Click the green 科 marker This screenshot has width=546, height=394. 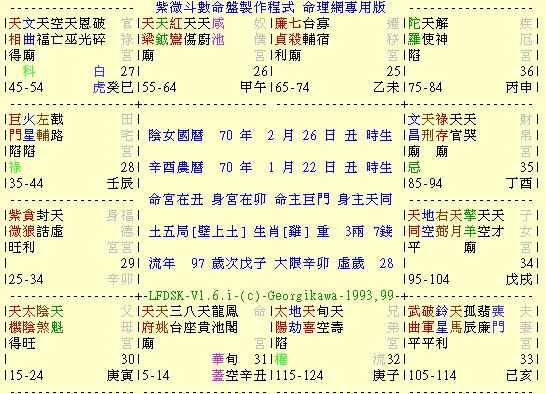coord(29,71)
